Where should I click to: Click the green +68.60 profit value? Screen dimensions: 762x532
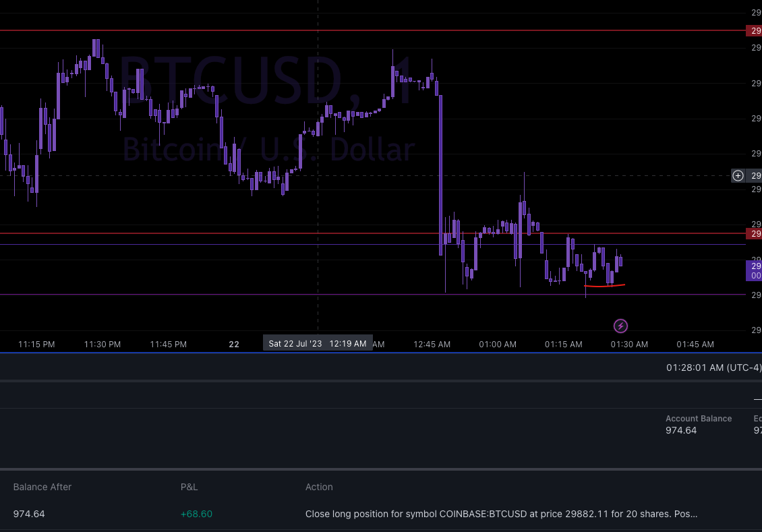pos(196,514)
